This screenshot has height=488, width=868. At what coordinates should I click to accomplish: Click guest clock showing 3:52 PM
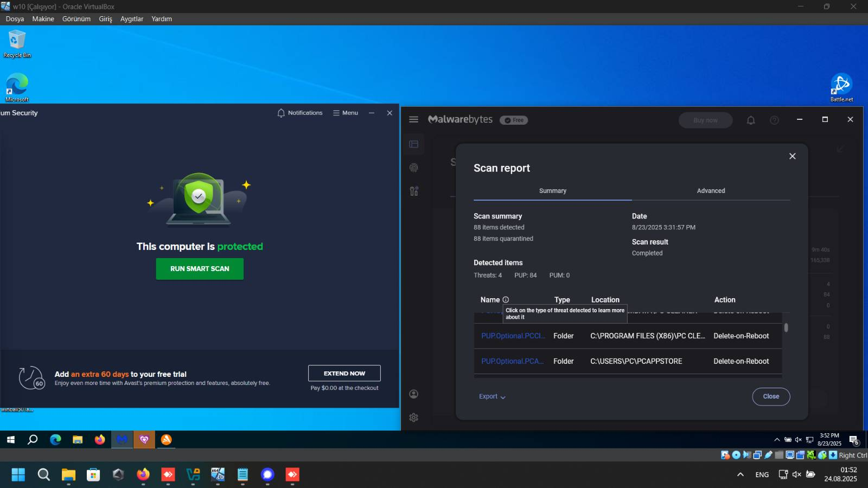point(829,440)
